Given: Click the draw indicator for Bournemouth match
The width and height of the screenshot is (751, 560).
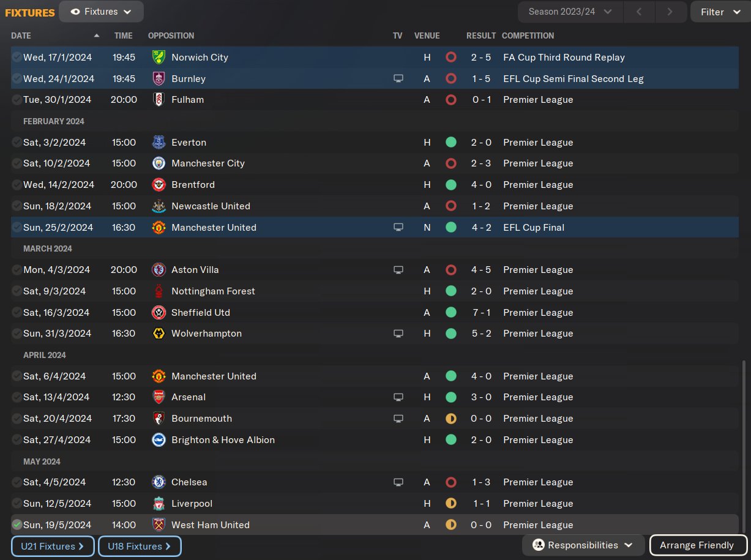Looking at the screenshot, I should (x=451, y=419).
